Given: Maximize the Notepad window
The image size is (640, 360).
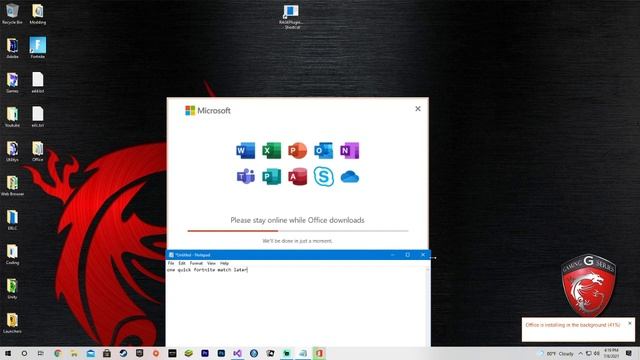Looking at the screenshot, I should [407, 255].
